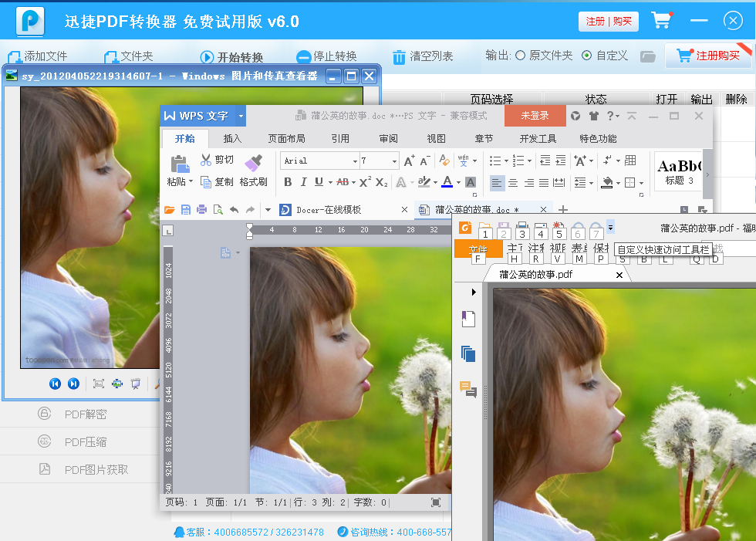This screenshot has width=756, height=541.
Task: Switch to the 审阅 ribbon tab
Action: point(388,139)
